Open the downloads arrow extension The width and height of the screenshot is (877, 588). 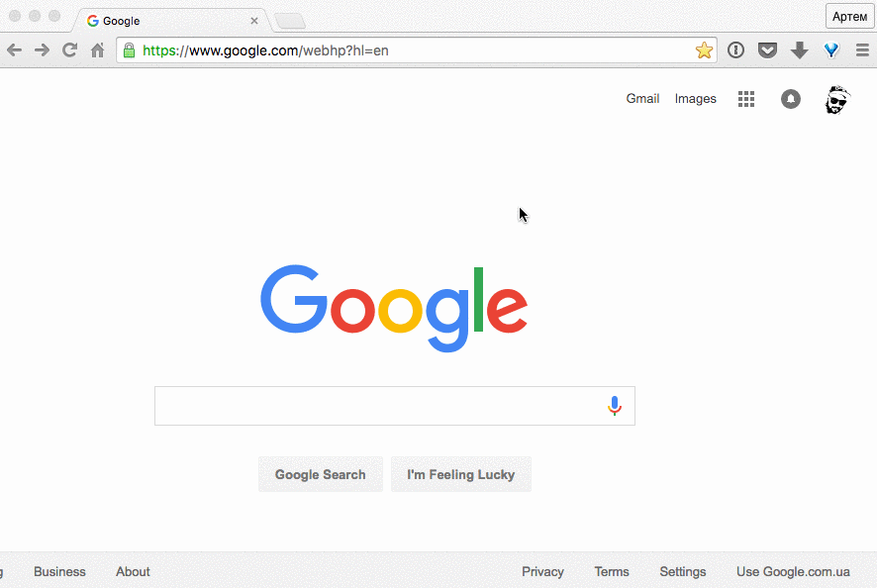[x=799, y=50]
